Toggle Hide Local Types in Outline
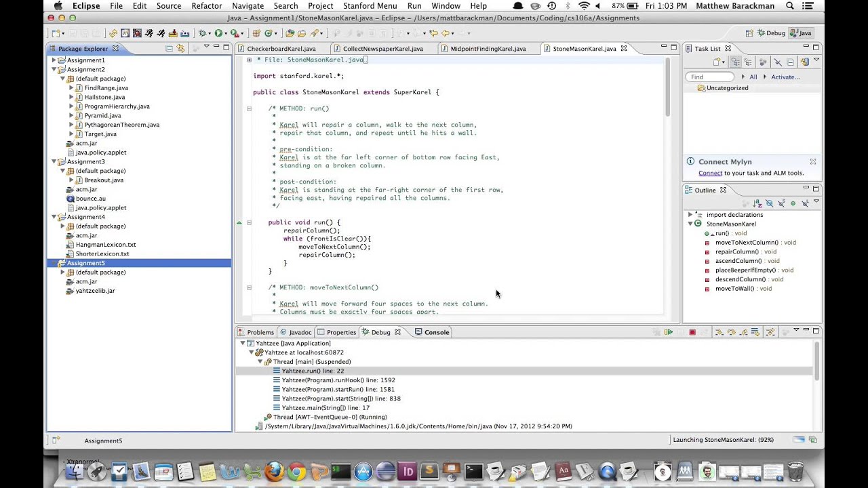 coord(806,203)
